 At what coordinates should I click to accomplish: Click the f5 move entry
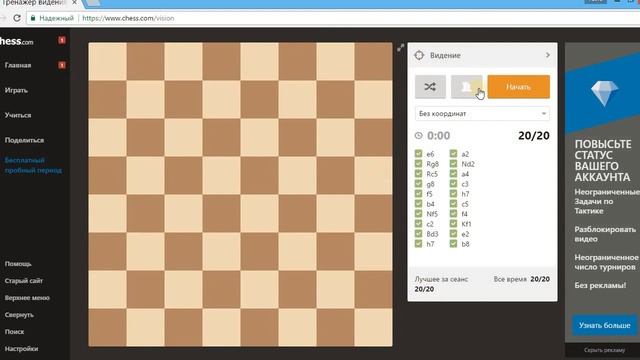[x=429, y=194]
